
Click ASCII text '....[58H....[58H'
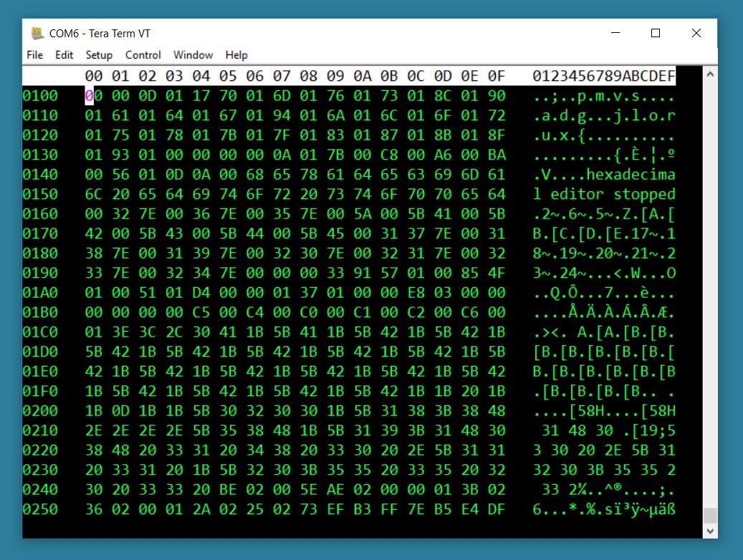[x=604, y=411]
